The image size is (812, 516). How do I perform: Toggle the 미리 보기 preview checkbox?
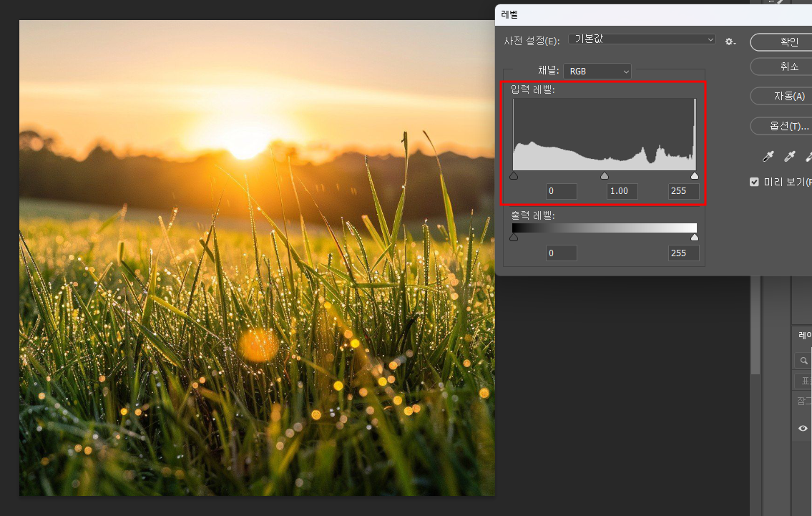pyautogui.click(x=754, y=182)
